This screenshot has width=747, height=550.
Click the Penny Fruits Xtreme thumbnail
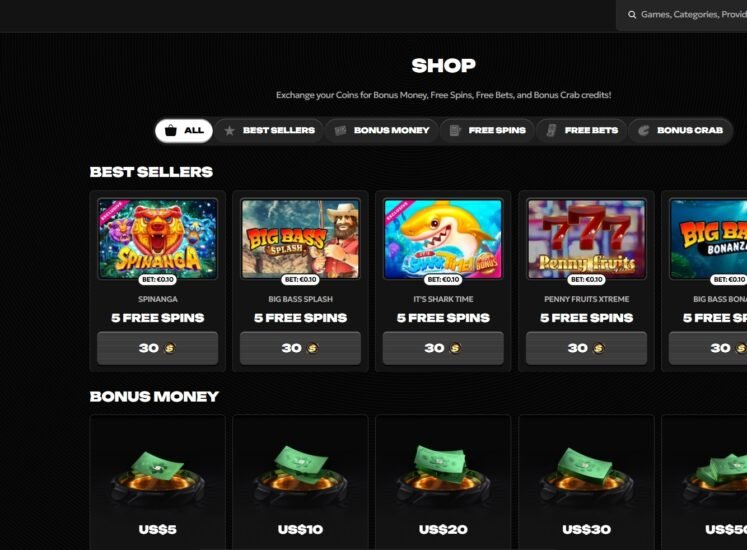[586, 239]
